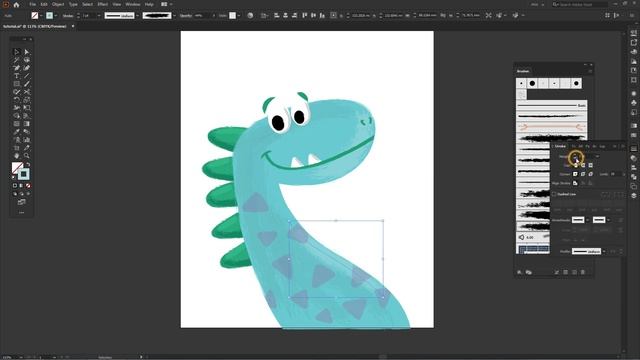The height and width of the screenshot is (360, 640).
Task: Select the Hand tool
Action: [x=16, y=156]
